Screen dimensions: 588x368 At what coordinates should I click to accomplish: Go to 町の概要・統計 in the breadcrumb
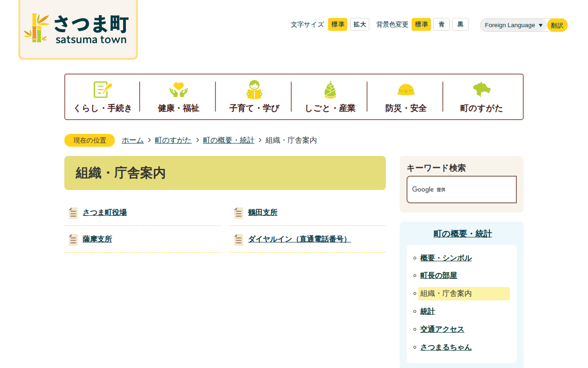(x=229, y=140)
